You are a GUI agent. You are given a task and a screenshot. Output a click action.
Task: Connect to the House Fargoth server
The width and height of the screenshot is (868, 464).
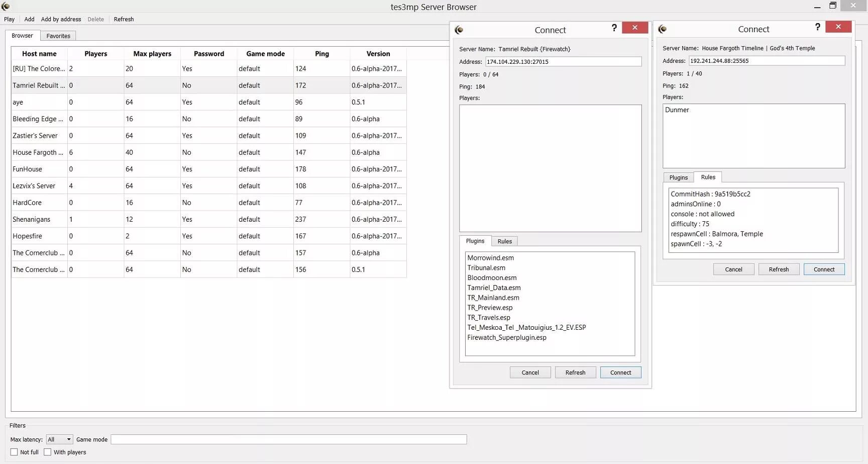tap(824, 269)
